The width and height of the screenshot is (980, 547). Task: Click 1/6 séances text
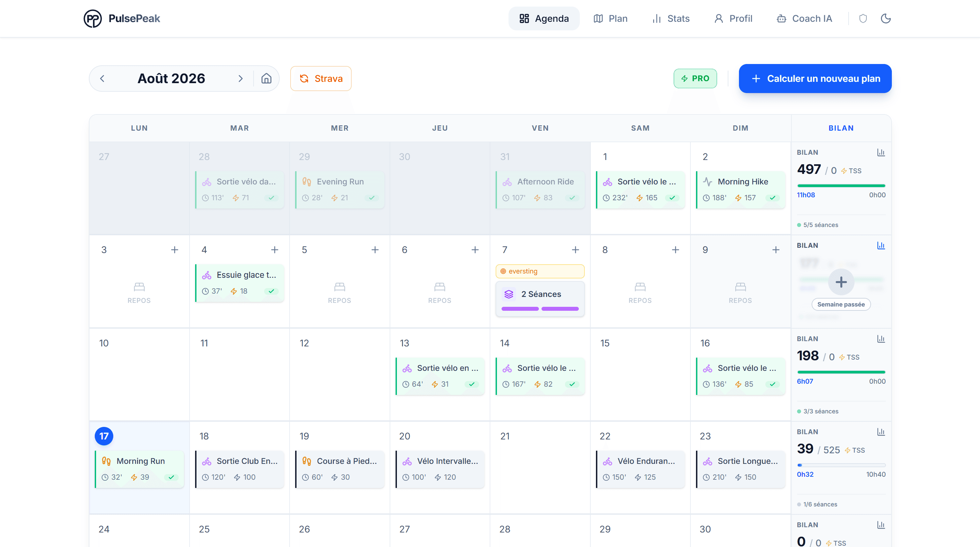(x=820, y=504)
